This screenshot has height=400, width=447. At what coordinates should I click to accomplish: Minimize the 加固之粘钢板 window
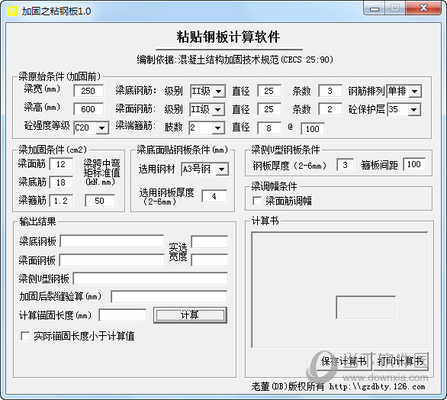375,8
